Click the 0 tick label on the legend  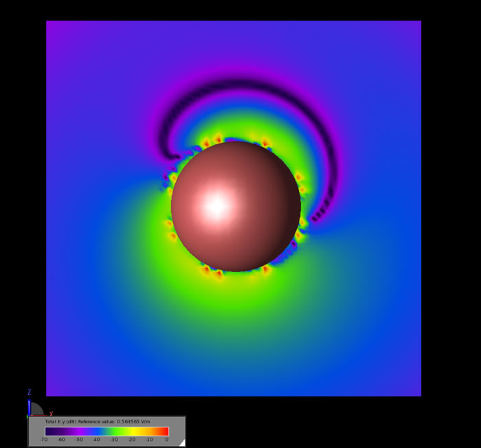(167, 440)
